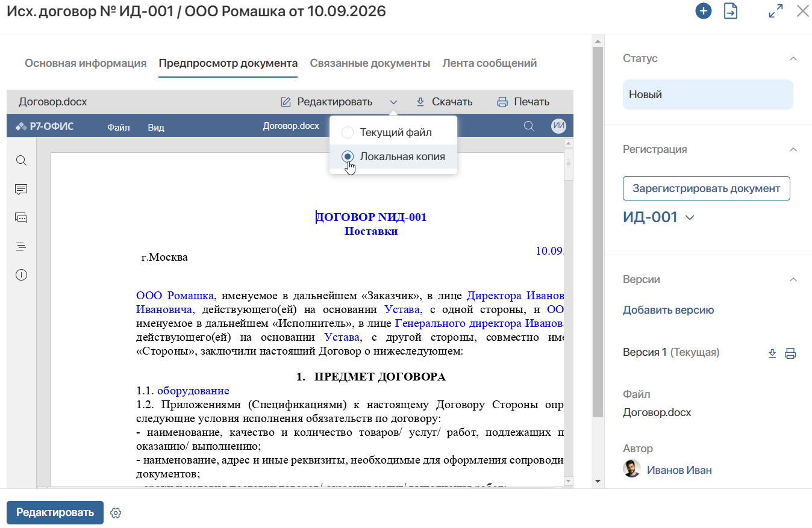This screenshot has height=528, width=812.
Task: Select the Локальная копия radio option
Action: tap(348, 157)
